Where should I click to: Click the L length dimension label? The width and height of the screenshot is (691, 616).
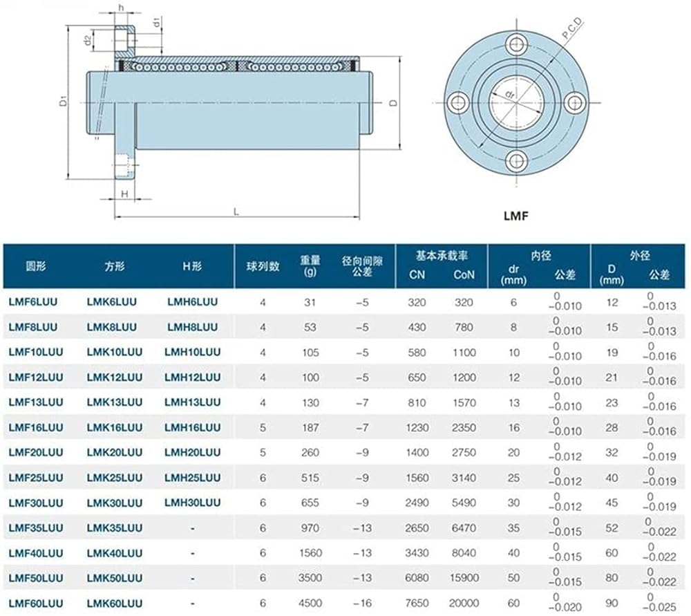point(236,213)
